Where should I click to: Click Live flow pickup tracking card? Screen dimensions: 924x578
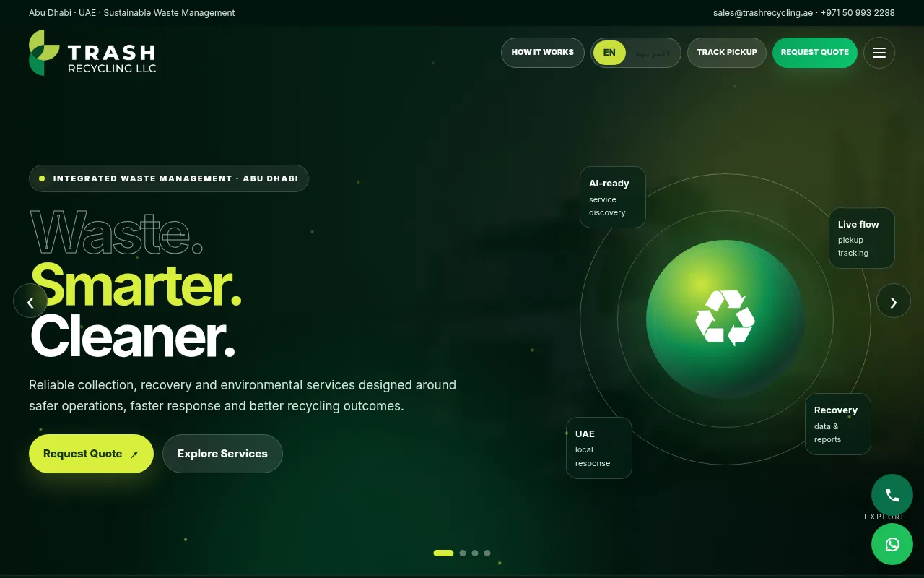coord(862,238)
